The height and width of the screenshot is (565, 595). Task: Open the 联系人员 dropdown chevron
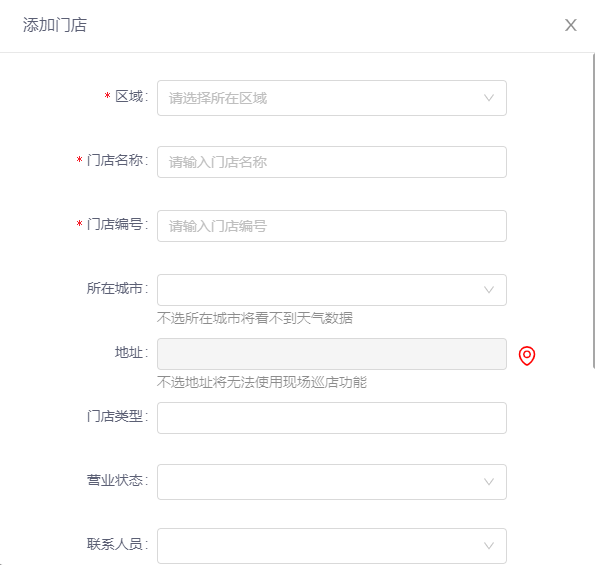pyautogui.click(x=489, y=546)
